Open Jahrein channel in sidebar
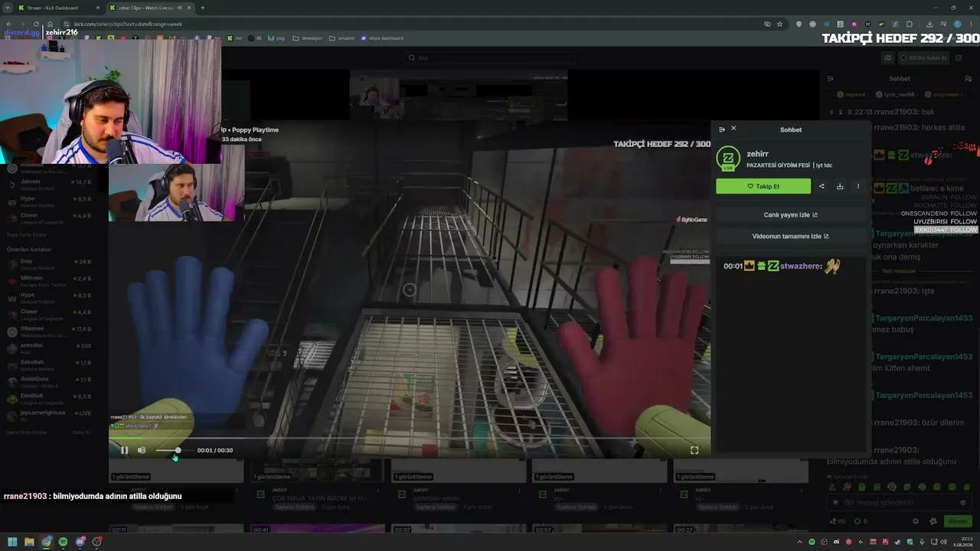The width and height of the screenshot is (980, 551). tap(48, 184)
